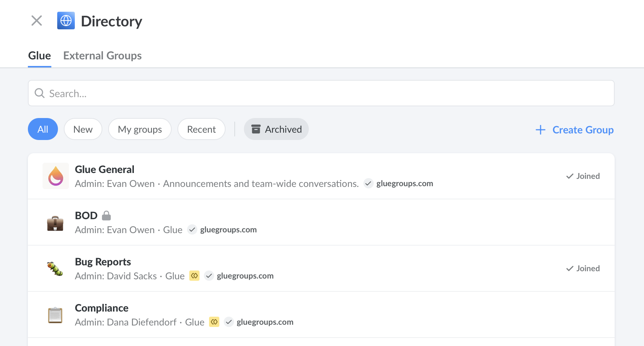Click the lock icon beside BOD
This screenshot has height=346, width=644.
(x=106, y=216)
